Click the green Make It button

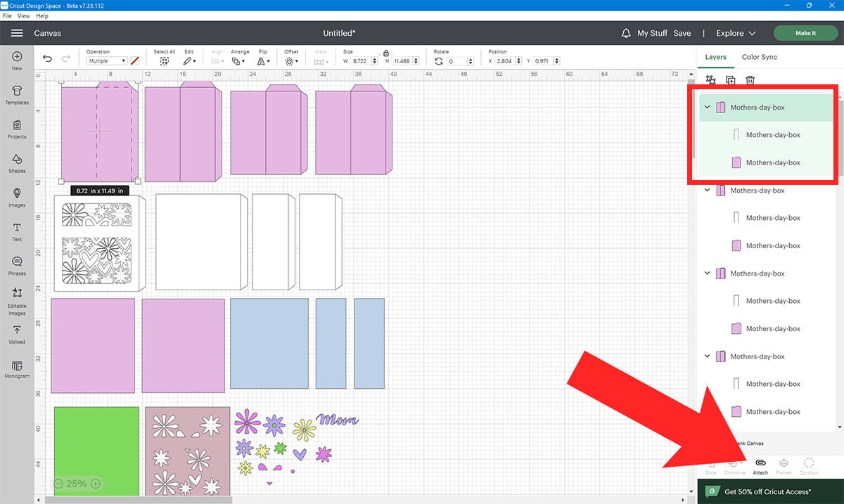[x=805, y=33]
